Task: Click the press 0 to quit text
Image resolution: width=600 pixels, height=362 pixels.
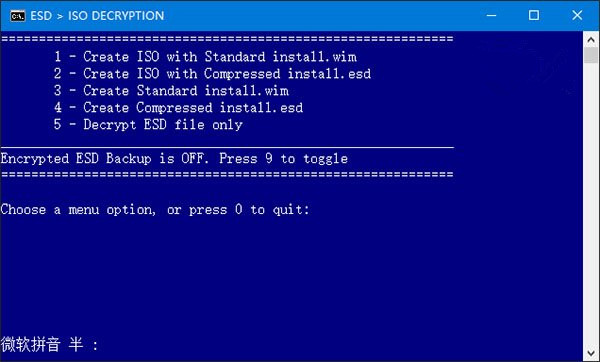Action: point(249,210)
